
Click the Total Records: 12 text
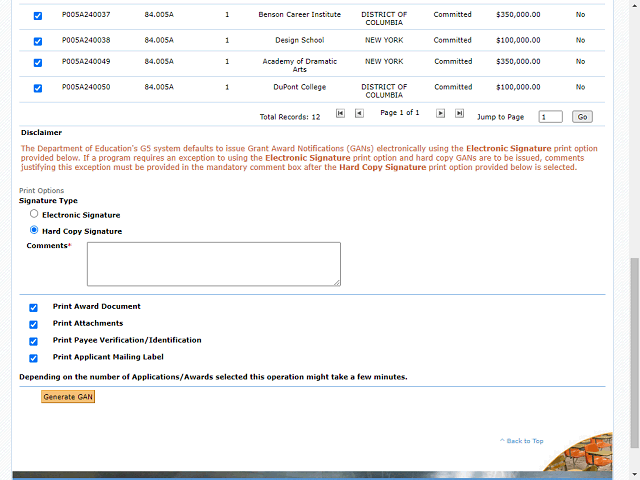(290, 117)
